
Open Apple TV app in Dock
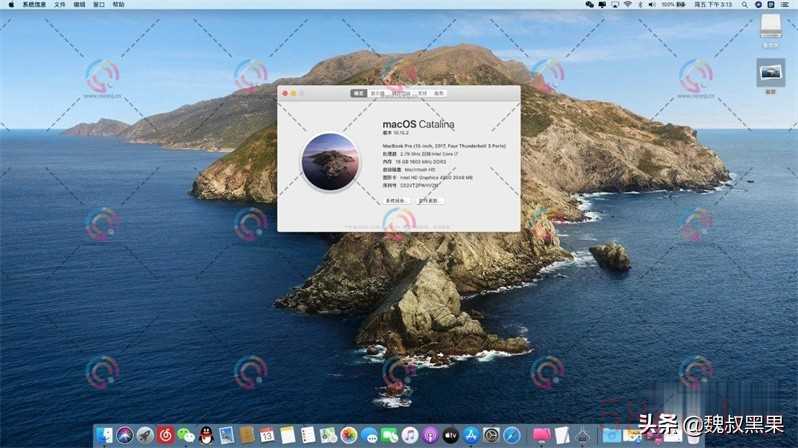coord(450,436)
